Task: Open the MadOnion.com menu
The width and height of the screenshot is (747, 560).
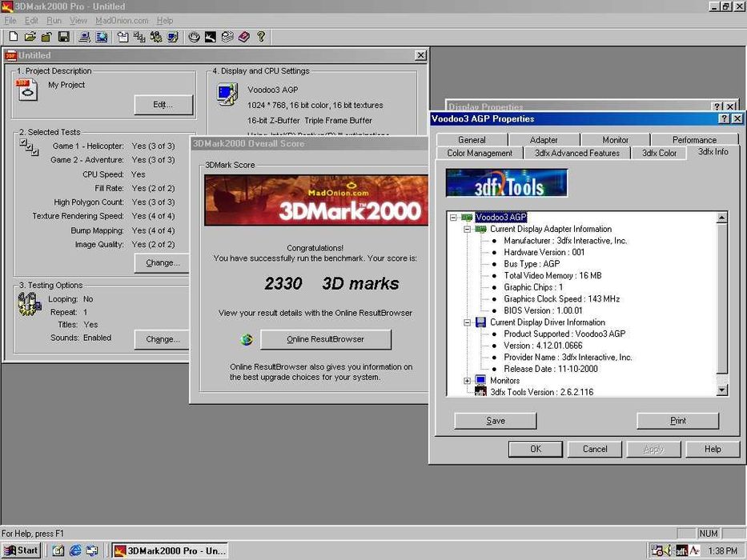Action: (x=122, y=21)
